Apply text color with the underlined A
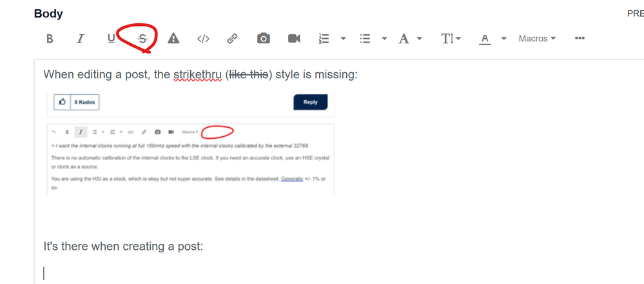This screenshot has height=284, width=644. click(485, 39)
